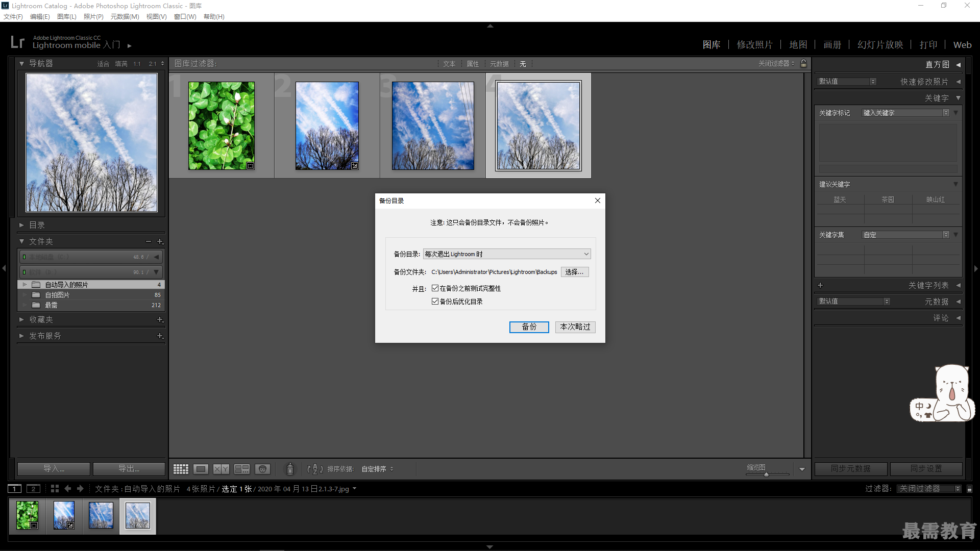Add a collection with plus icon
This screenshot has width=980, height=551.
160,319
